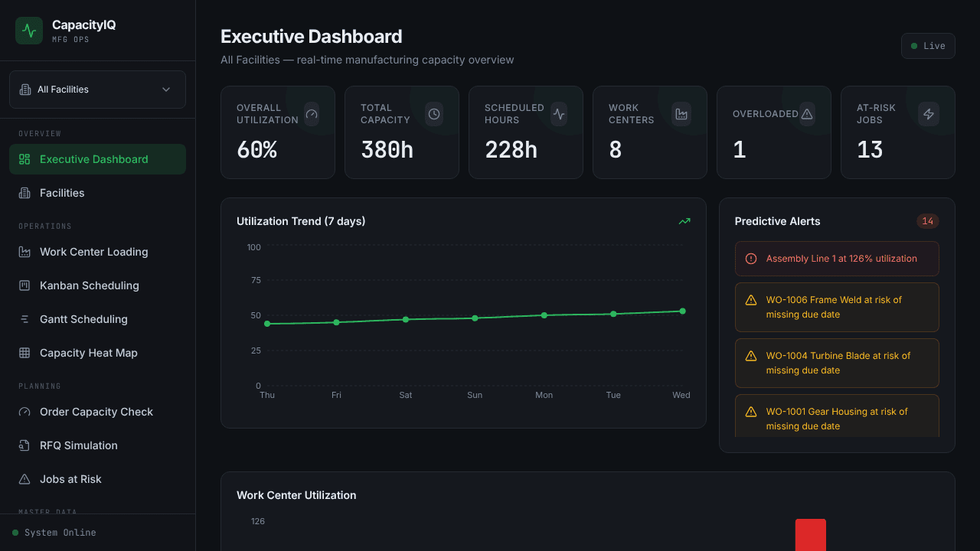Image resolution: width=980 pixels, height=551 pixels.
Task: Click the pulse icon on Scheduled Hours card
Action: point(559,114)
